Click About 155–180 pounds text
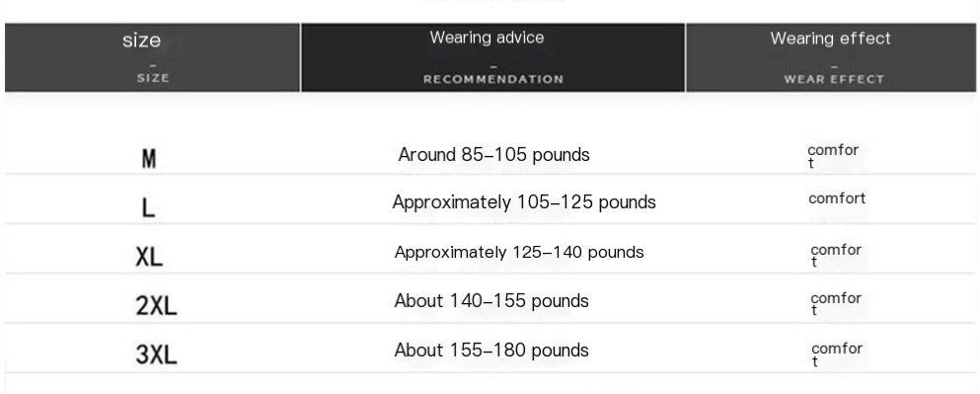The image size is (980, 394). pos(491,351)
